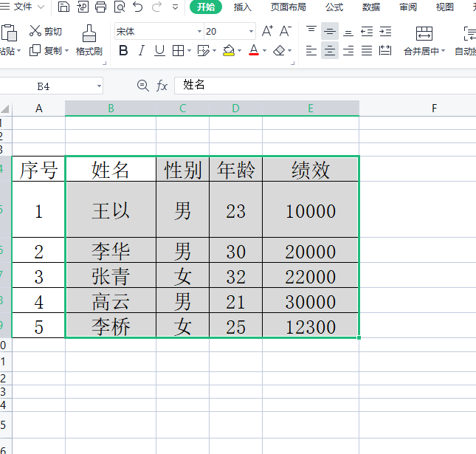Open Print Preview icon

click(120, 7)
